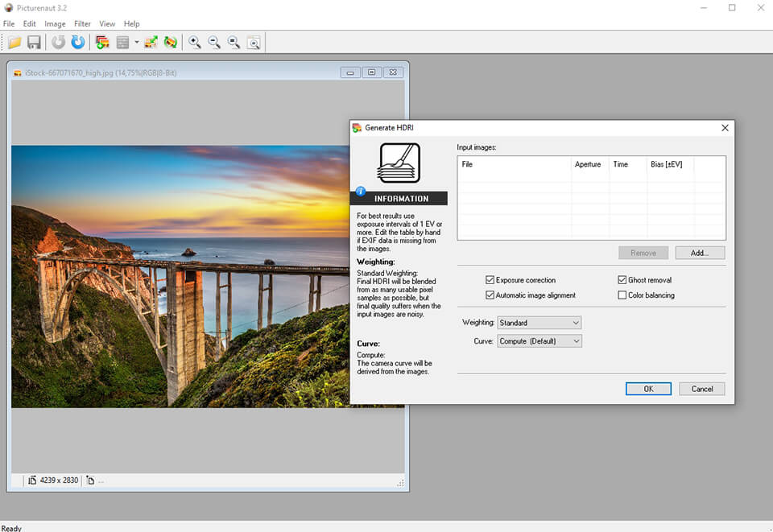Screen dimensions: 773x532
Task: Disable Exposure correction
Action: click(490, 279)
